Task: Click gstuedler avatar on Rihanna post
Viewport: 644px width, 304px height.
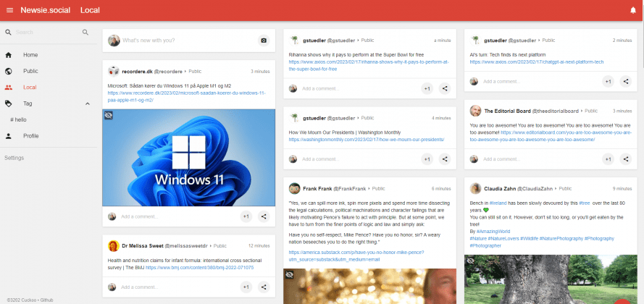Action: (295, 41)
